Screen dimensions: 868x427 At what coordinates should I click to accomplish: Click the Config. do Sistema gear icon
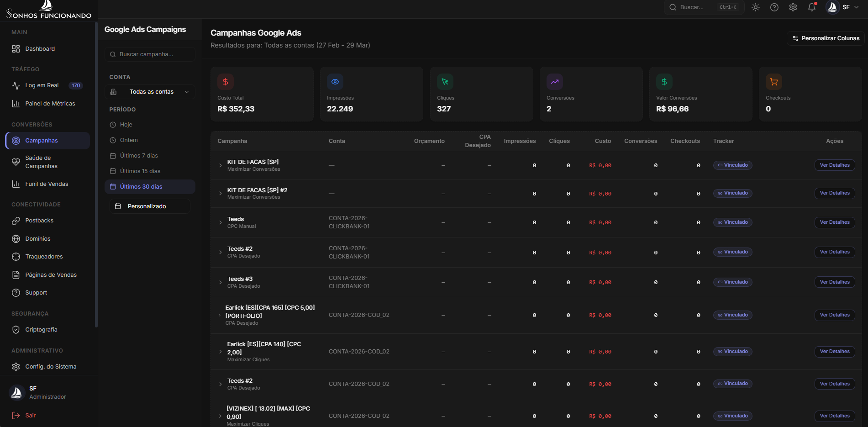(x=16, y=367)
